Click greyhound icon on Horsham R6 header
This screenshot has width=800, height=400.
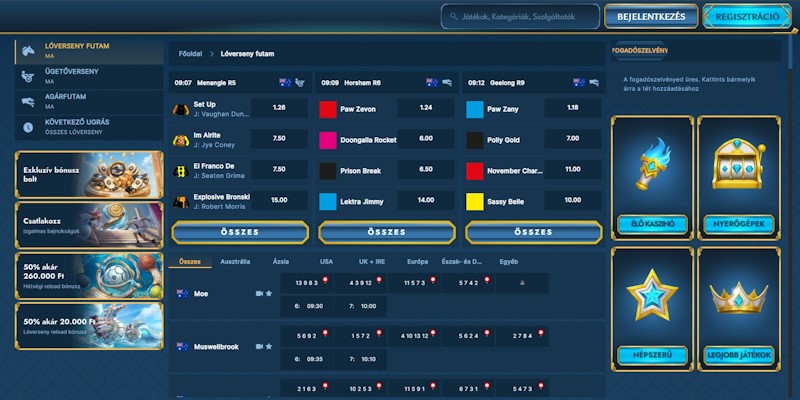coord(447,83)
